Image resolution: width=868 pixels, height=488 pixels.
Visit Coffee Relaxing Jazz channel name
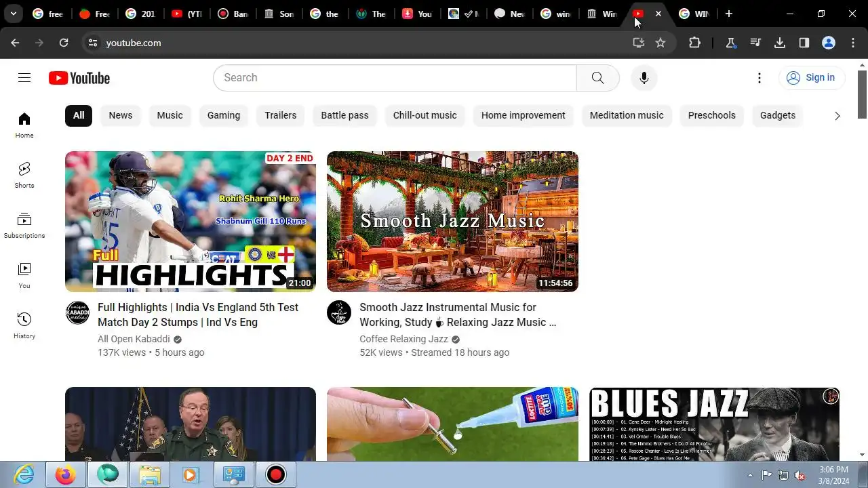[403, 339]
